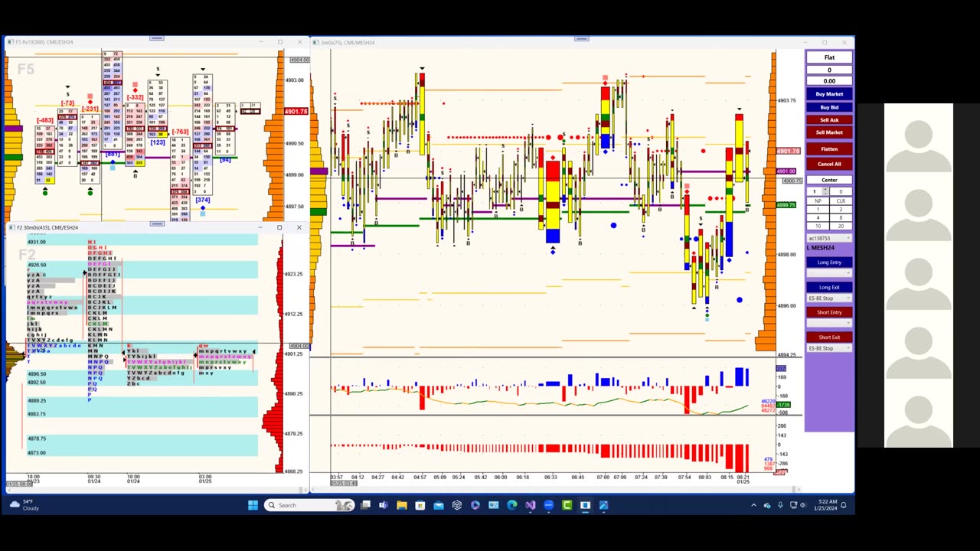Click the Buy Bid button
Screen dimensions: 980x551
[x=829, y=107]
